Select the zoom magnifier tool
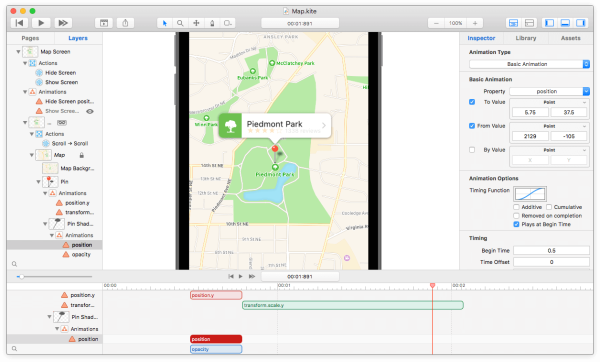Image resolution: width=600 pixels, height=362 pixels. point(180,23)
